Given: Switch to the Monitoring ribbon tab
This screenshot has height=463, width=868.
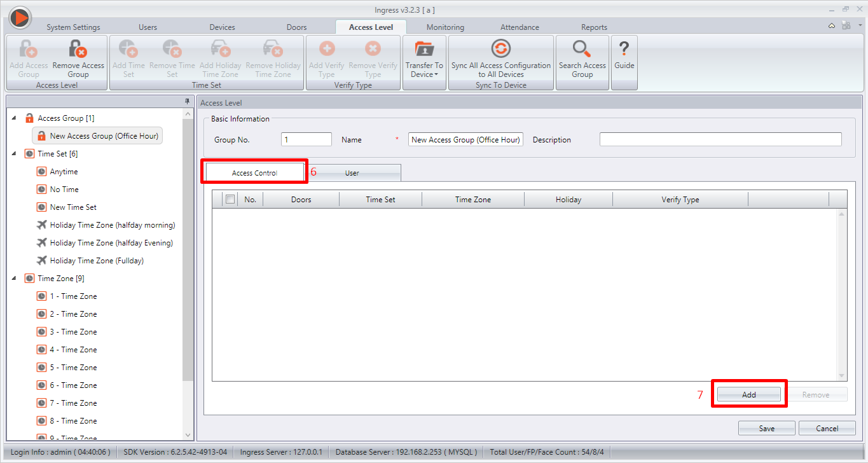Looking at the screenshot, I should click(445, 27).
